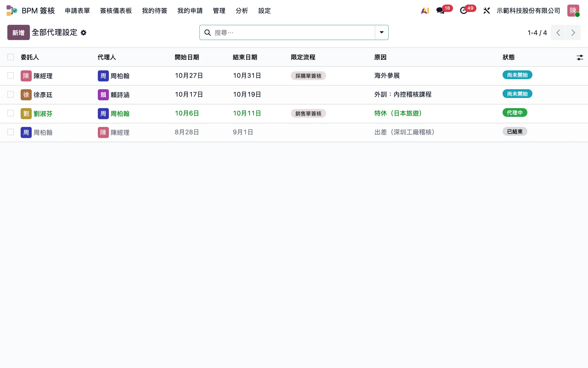Click the 新增 button
The width and height of the screenshot is (588, 368).
pyautogui.click(x=18, y=32)
